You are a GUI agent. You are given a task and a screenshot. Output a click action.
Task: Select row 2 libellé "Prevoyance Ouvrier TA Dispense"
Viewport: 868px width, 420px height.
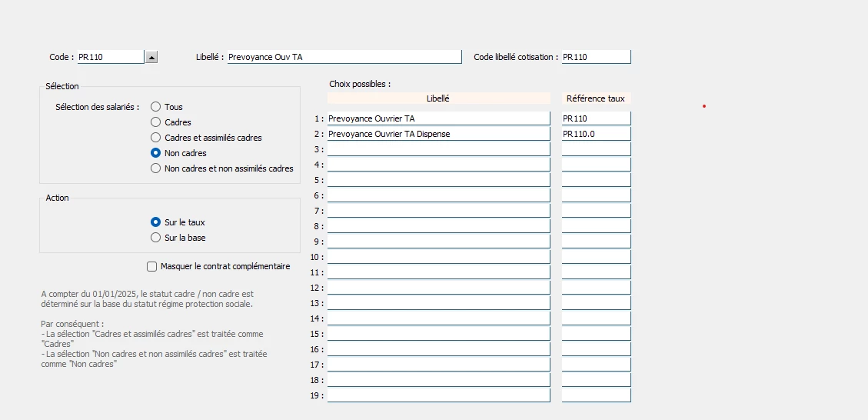(438, 134)
